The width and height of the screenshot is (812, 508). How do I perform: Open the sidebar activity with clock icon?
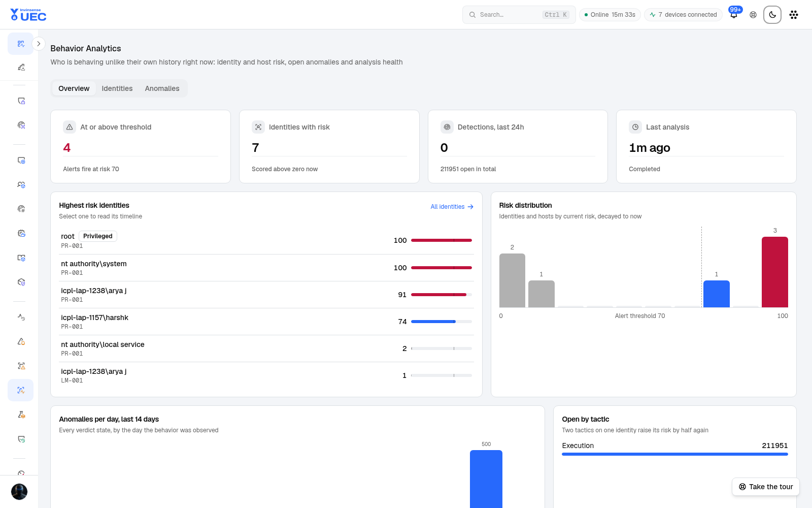click(21, 317)
